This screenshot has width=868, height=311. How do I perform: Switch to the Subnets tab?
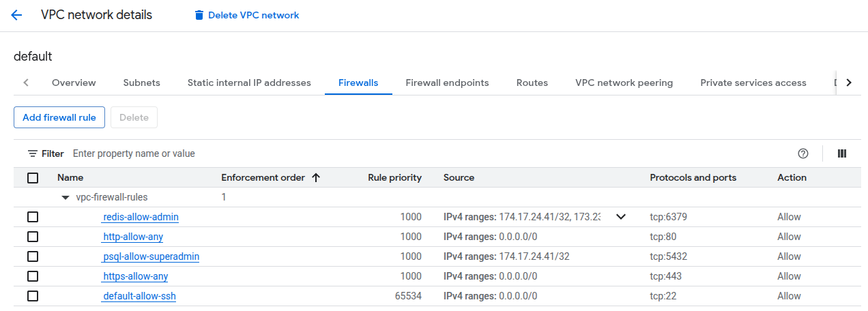(141, 83)
